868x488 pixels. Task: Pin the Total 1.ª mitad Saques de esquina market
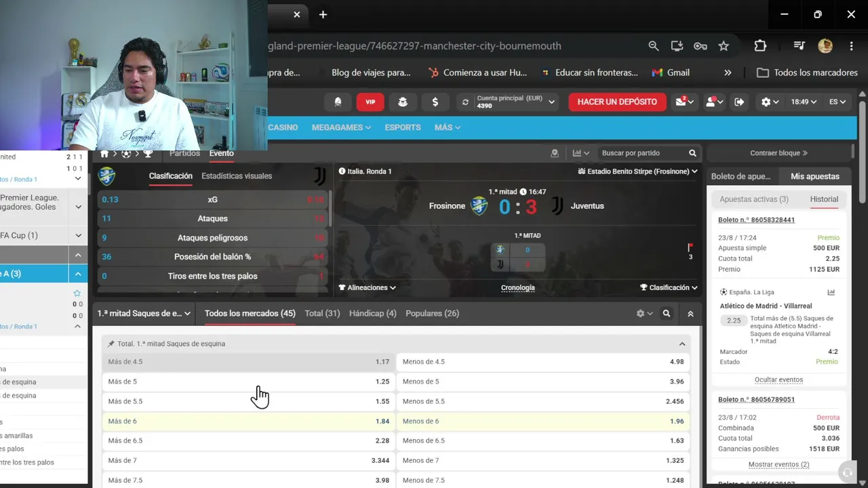pyautogui.click(x=111, y=344)
